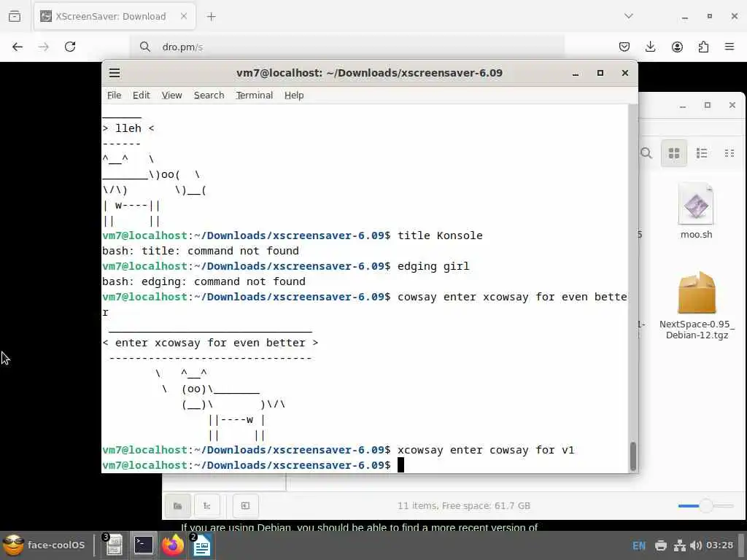Open the View menu in terminal

coord(171,96)
